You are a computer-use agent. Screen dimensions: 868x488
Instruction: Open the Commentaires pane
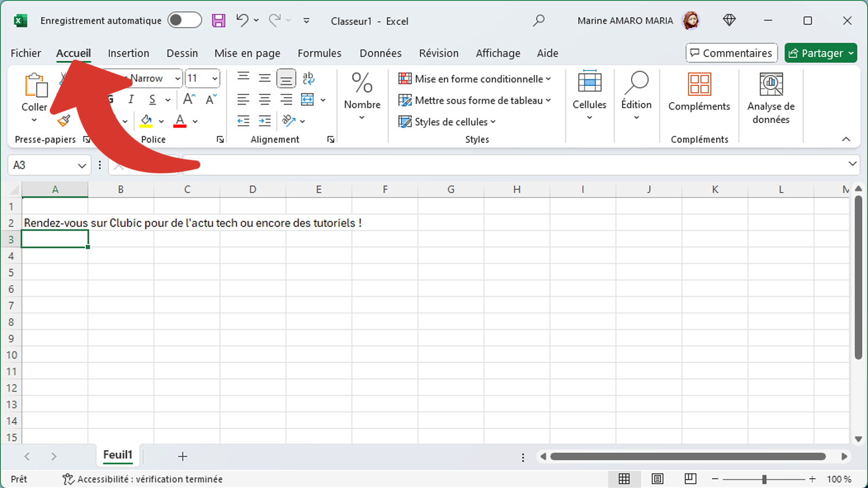pos(731,53)
